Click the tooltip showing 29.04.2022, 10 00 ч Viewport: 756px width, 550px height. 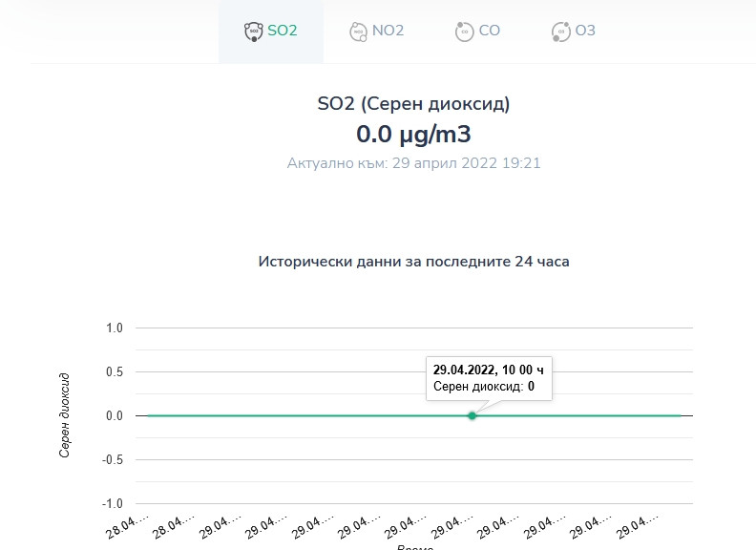tap(488, 377)
